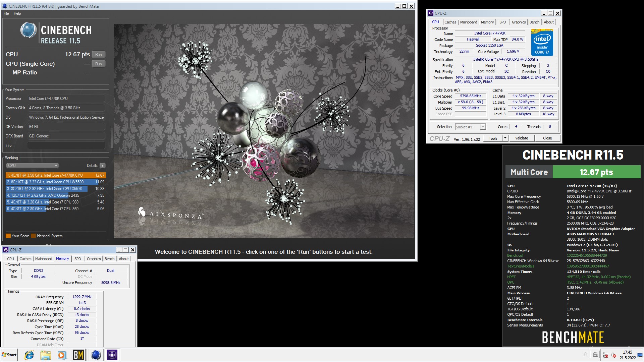The height and width of the screenshot is (362, 644).
Task: Click the Close button in CPU-Z
Action: (x=547, y=138)
